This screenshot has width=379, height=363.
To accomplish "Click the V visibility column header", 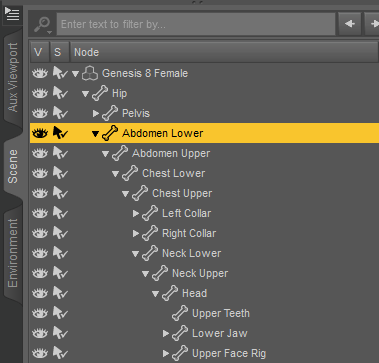I will (x=39, y=52).
